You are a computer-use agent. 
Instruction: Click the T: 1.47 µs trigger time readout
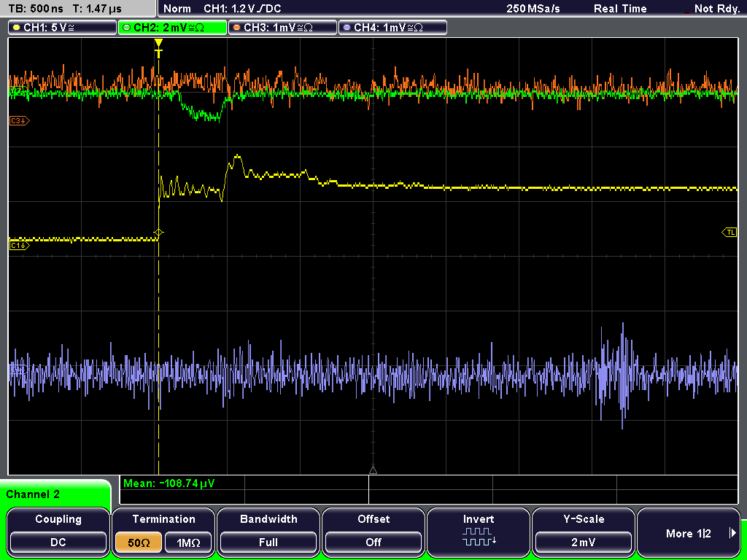coord(98,9)
